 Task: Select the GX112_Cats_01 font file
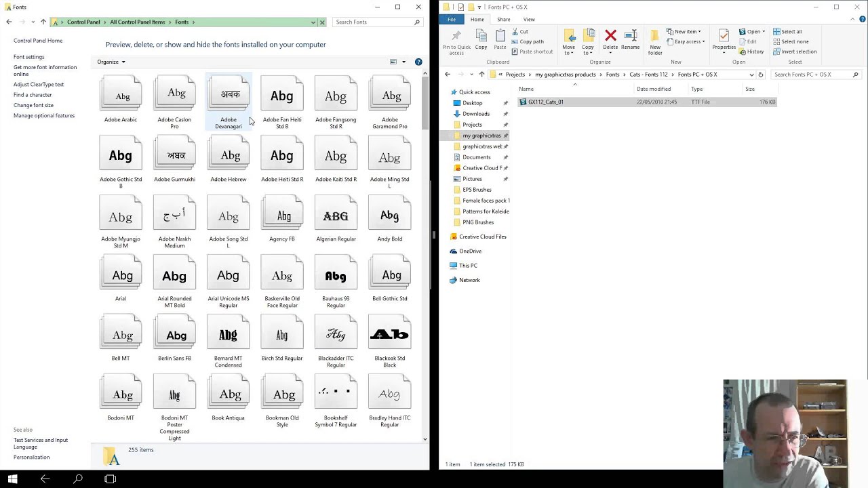click(647, 102)
